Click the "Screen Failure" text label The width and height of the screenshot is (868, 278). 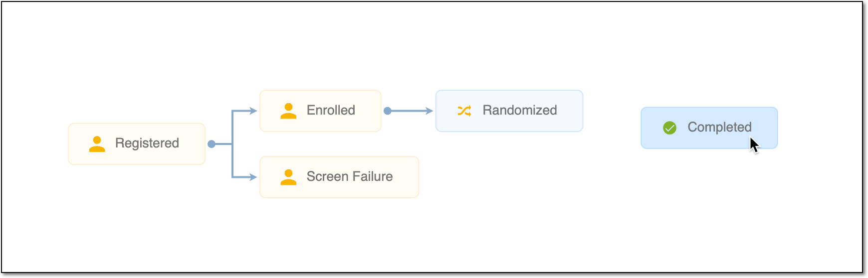click(x=350, y=176)
